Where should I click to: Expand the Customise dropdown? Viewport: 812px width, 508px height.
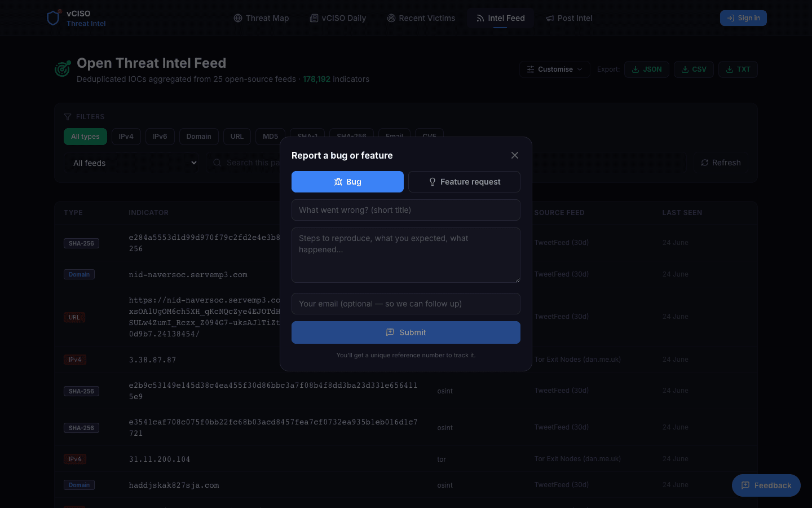tap(555, 69)
